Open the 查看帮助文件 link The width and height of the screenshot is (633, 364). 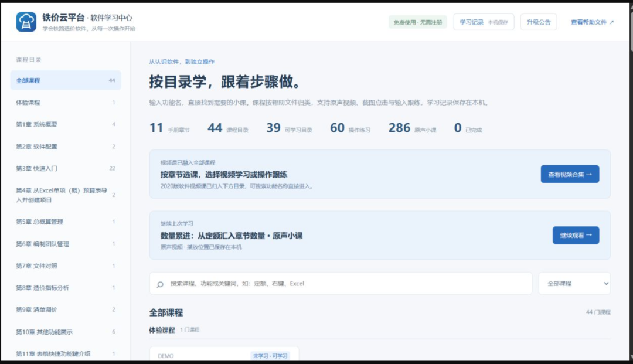click(x=592, y=22)
